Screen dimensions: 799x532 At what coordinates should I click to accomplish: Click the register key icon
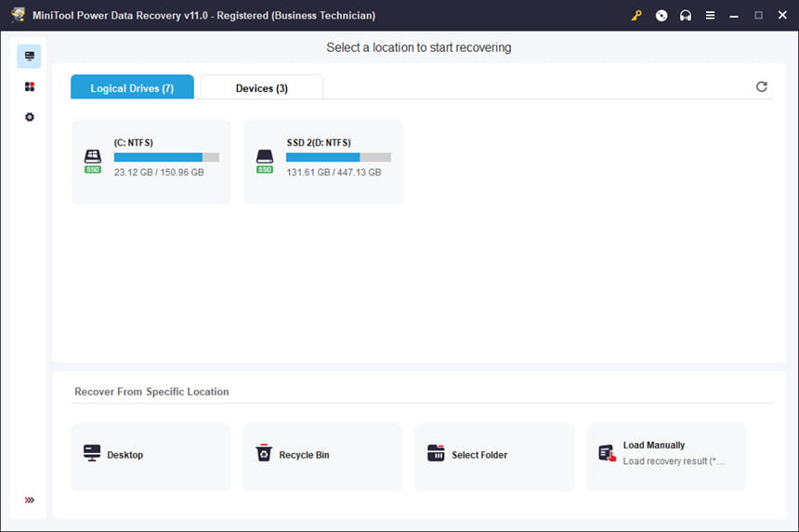636,15
